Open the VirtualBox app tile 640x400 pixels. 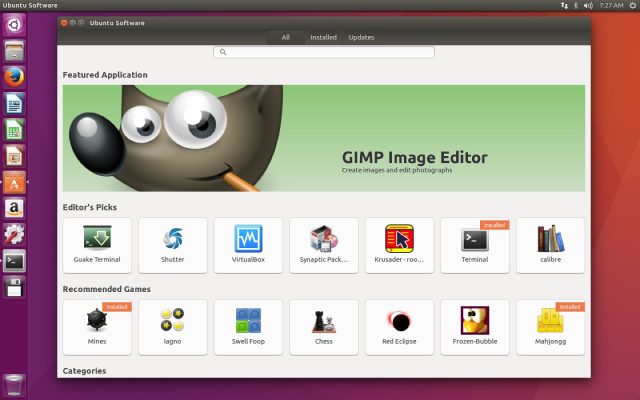pyautogui.click(x=248, y=239)
